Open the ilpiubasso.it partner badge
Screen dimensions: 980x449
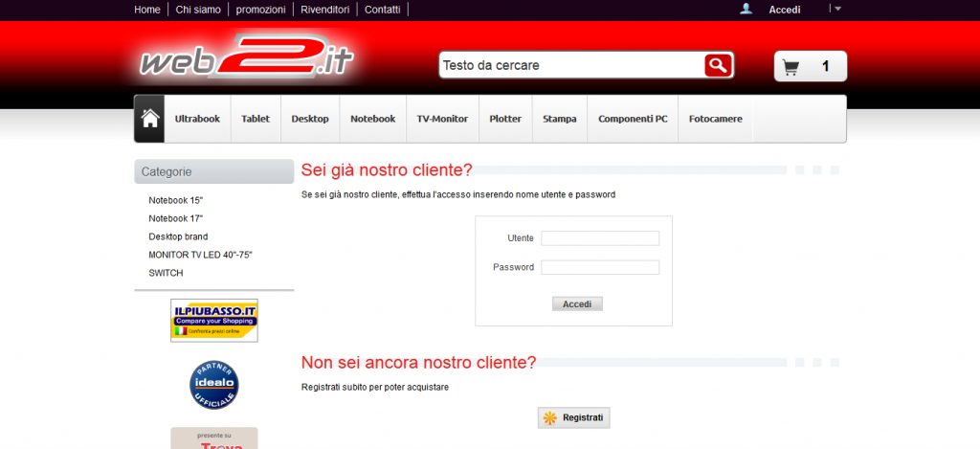213,320
